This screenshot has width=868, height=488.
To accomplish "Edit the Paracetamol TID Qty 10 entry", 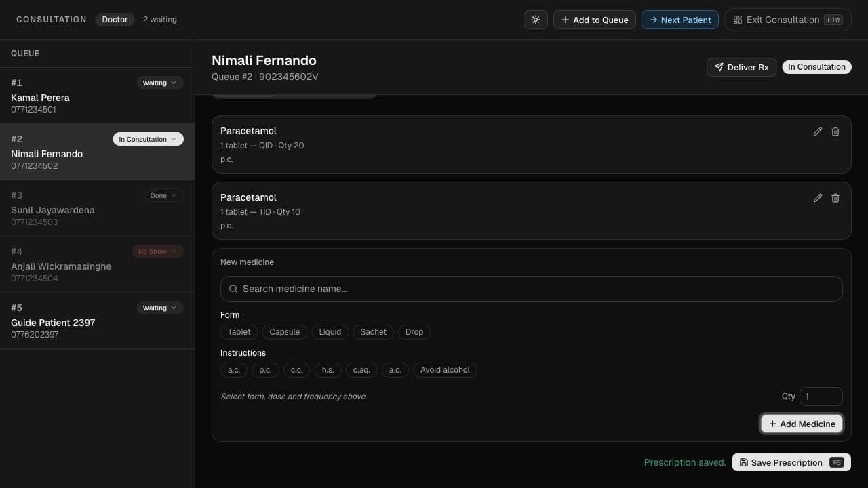I will 817,198.
